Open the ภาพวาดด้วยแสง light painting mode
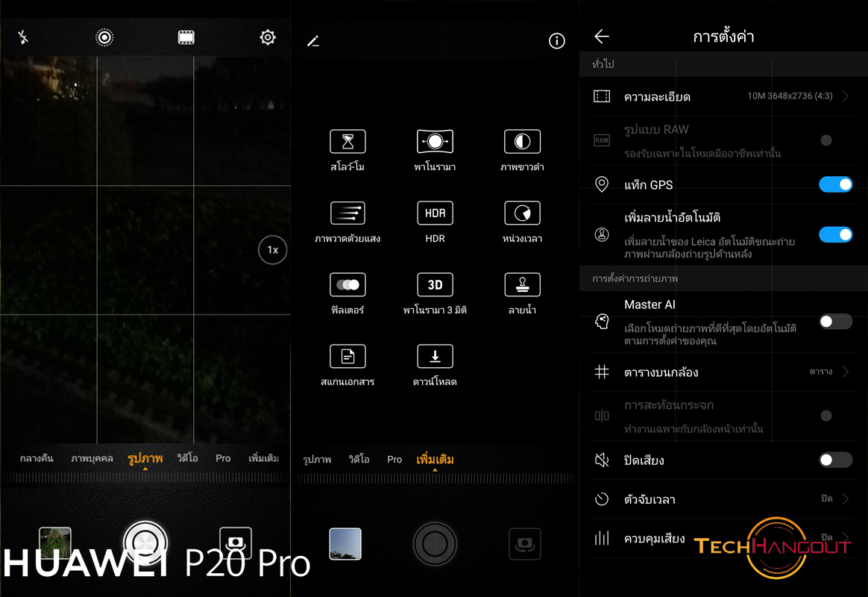This screenshot has height=597, width=868. (347, 213)
